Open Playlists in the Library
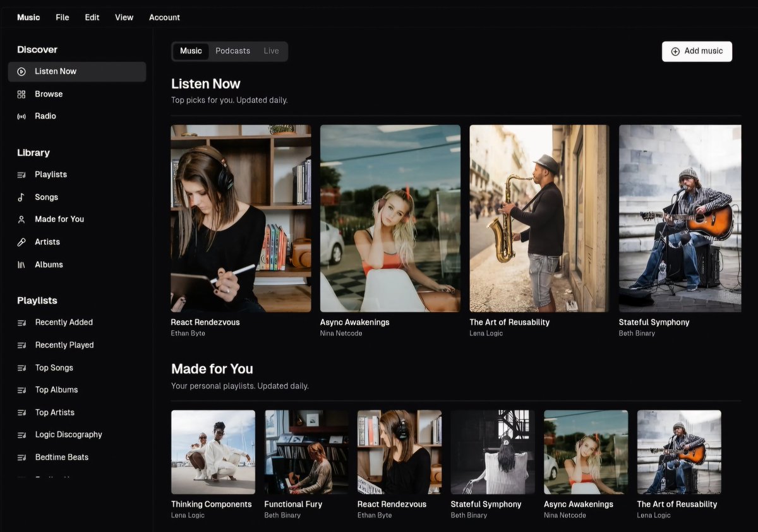This screenshot has width=758, height=532. tap(77, 175)
